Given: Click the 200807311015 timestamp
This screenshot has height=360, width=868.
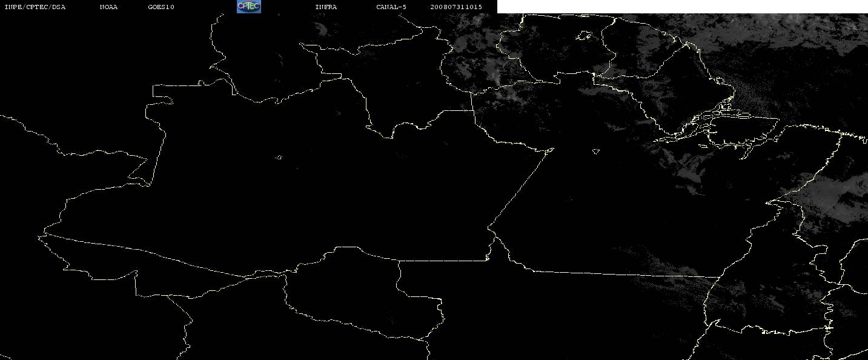Looking at the screenshot, I should [456, 7].
